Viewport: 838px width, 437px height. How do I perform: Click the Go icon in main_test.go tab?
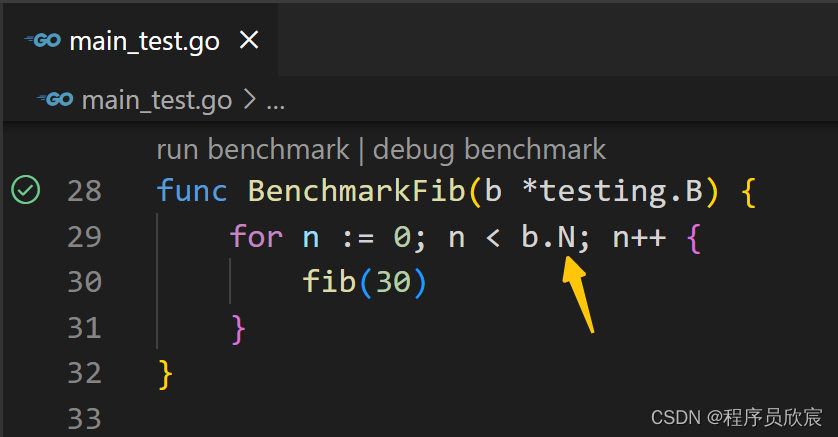pyautogui.click(x=43, y=40)
